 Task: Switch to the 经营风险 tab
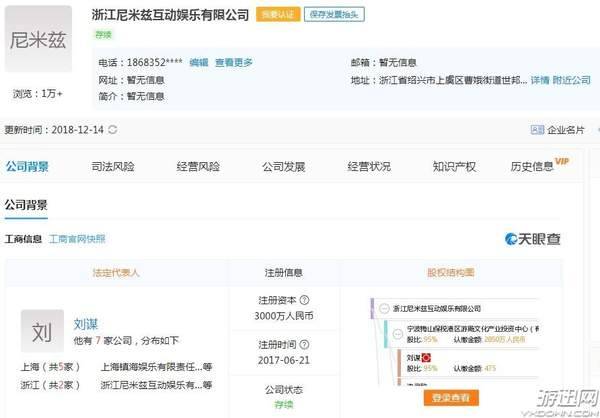click(x=198, y=167)
